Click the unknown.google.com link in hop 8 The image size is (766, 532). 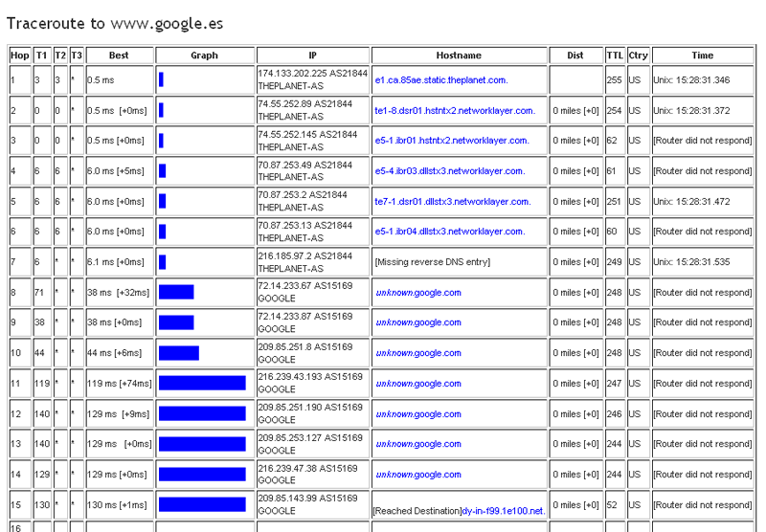coord(418,293)
